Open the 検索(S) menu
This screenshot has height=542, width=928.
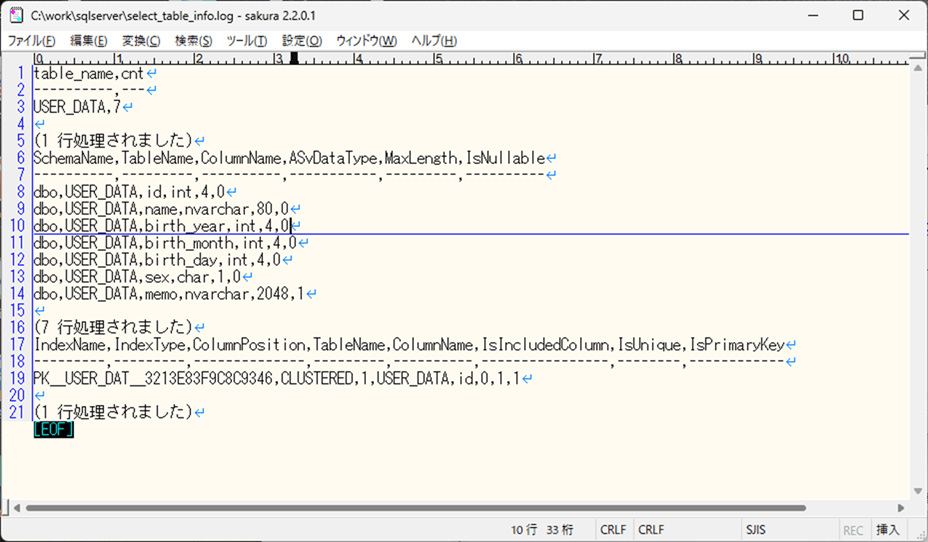pos(193,41)
